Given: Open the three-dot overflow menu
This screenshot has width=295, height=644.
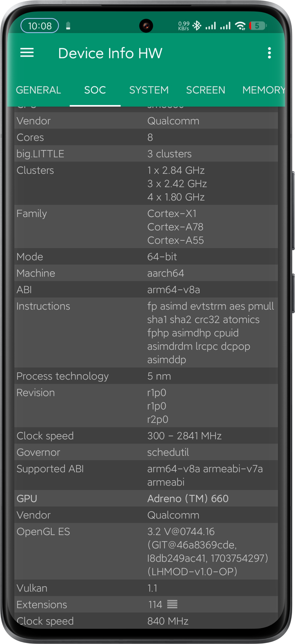Looking at the screenshot, I should pos(269,53).
